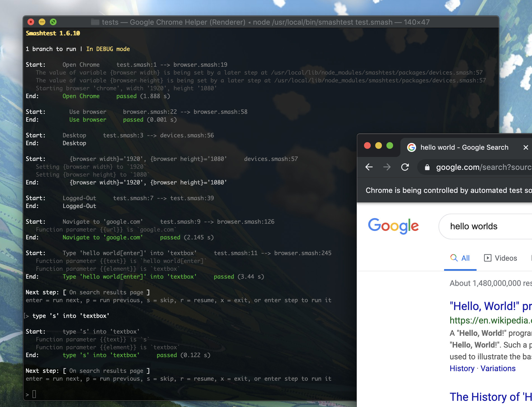Click the lock icon in address bar
The image size is (532, 407).
[x=427, y=167]
